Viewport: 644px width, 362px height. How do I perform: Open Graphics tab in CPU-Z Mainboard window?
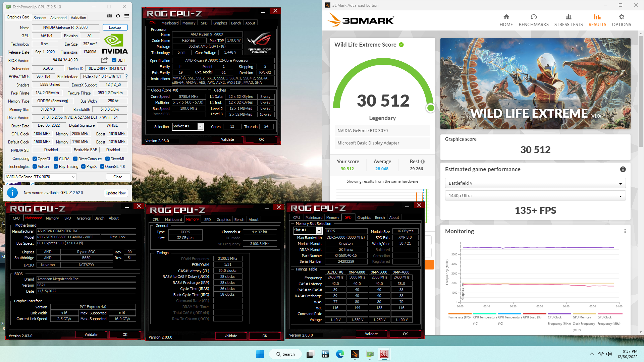point(84,218)
